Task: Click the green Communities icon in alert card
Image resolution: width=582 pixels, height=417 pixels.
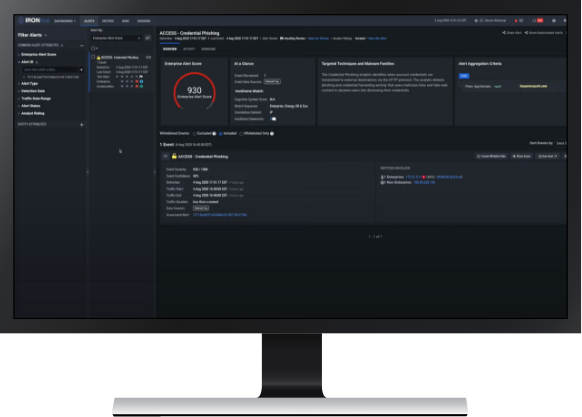Action: point(141,86)
